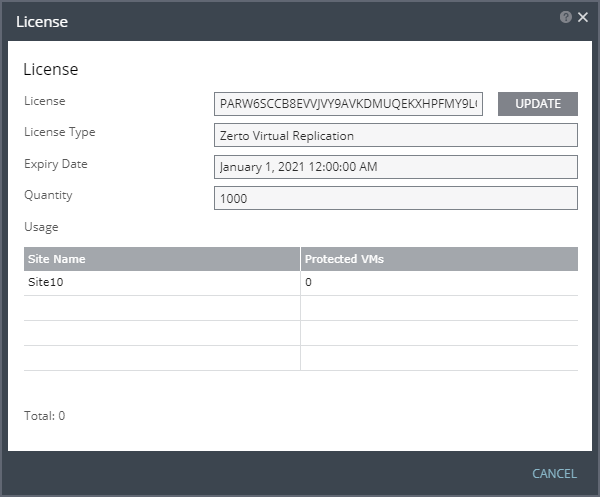The image size is (600, 497).
Task: Click the License Type field
Action: [x=396, y=135]
